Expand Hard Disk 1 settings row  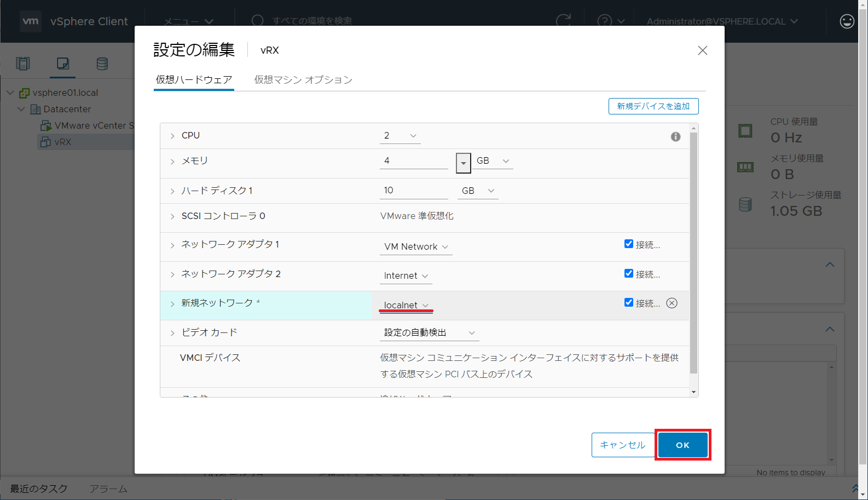172,191
